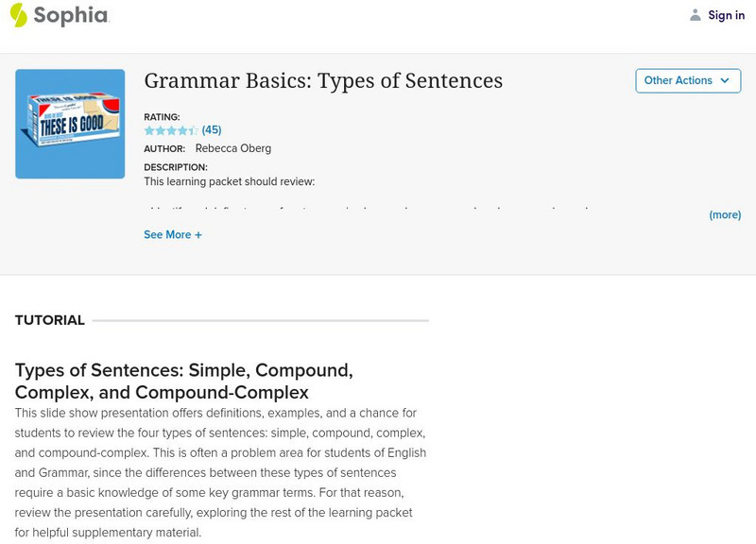Image resolution: width=756 pixels, height=544 pixels.
Task: Click the user profile icon beside Sign in
Action: [696, 15]
